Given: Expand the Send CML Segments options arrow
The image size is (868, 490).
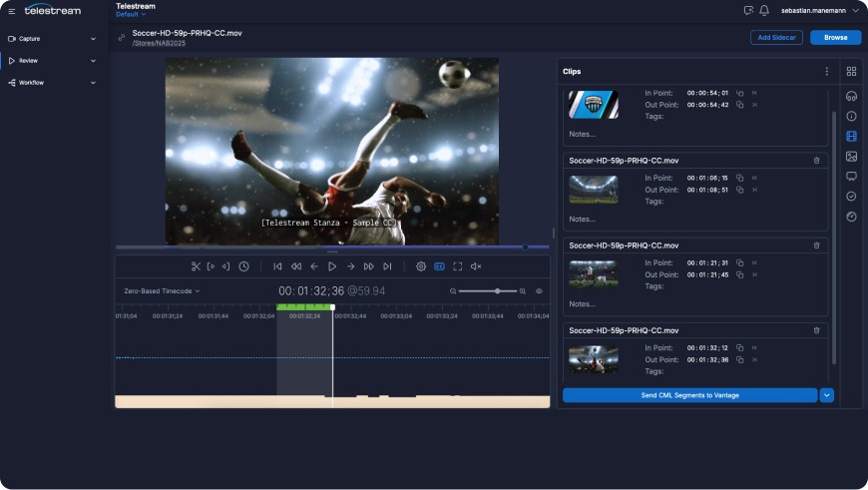Looking at the screenshot, I should [826, 395].
